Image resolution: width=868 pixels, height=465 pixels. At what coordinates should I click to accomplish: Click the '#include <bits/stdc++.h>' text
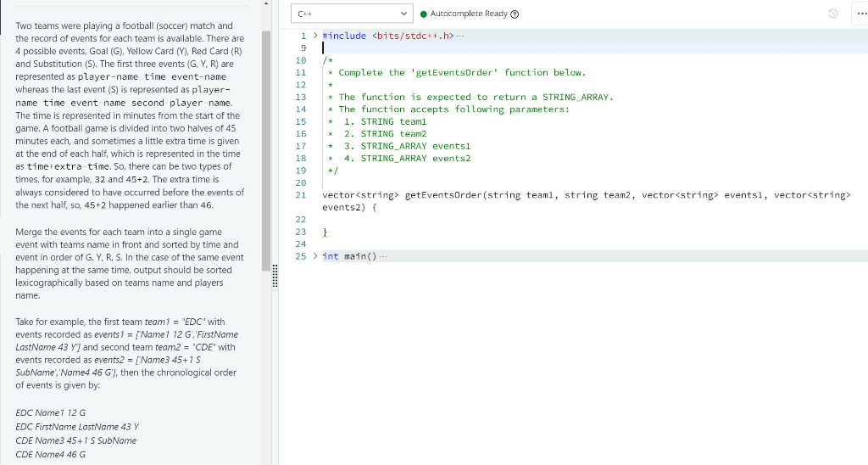(388, 36)
